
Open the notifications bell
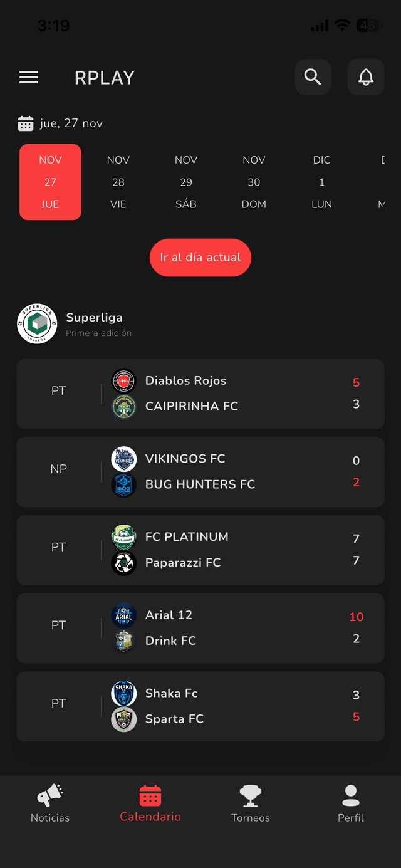(366, 76)
